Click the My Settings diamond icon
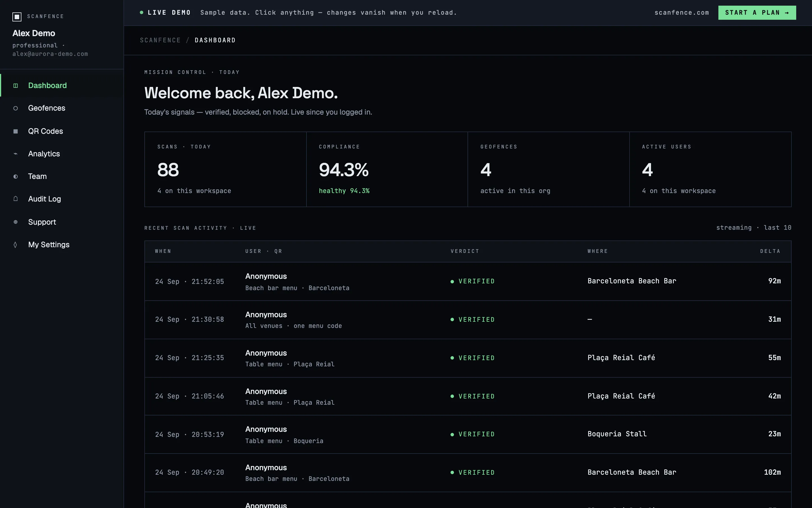The height and width of the screenshot is (508, 812). pos(16,245)
